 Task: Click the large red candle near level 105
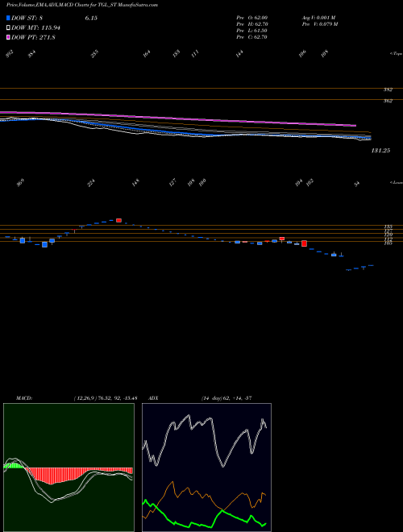click(x=305, y=243)
